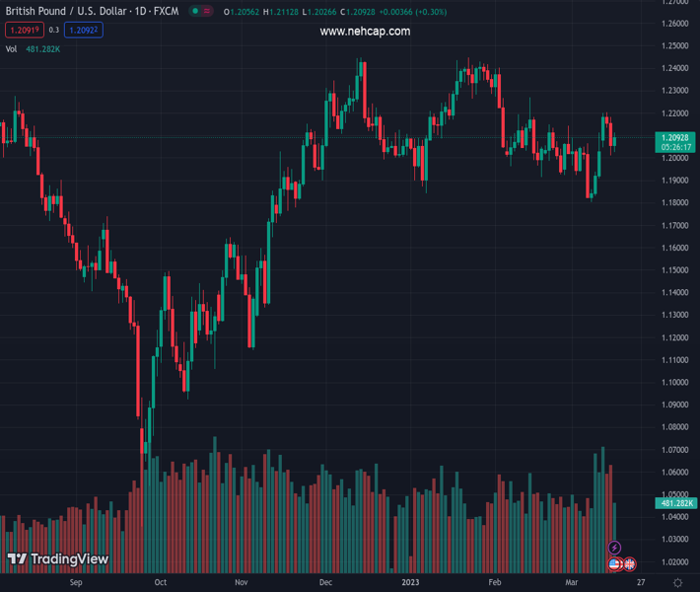Click the red sell price 1.20919 button
The height and width of the screenshot is (592, 700).
[x=24, y=31]
